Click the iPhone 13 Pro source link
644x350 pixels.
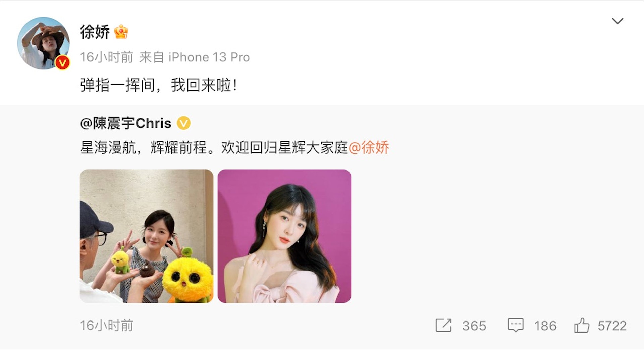[209, 57]
